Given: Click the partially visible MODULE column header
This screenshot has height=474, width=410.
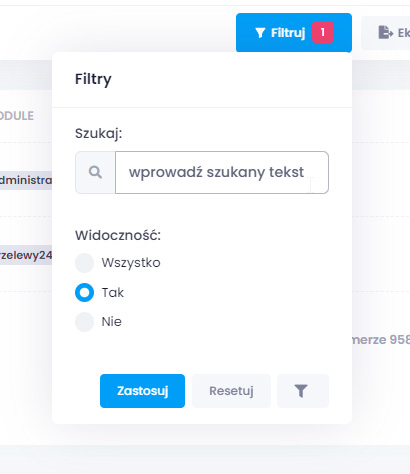Looking at the screenshot, I should [17, 116].
